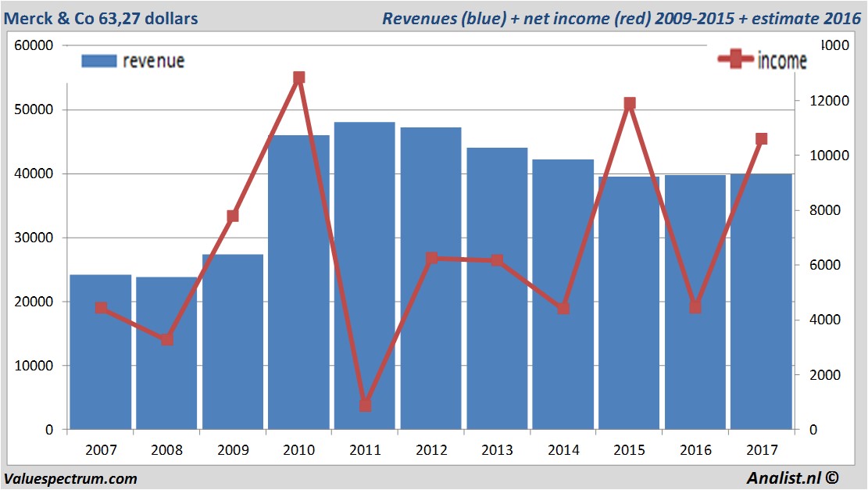This screenshot has width=868, height=490.
Task: Click the Analist.nl copyright label
Action: (792, 477)
